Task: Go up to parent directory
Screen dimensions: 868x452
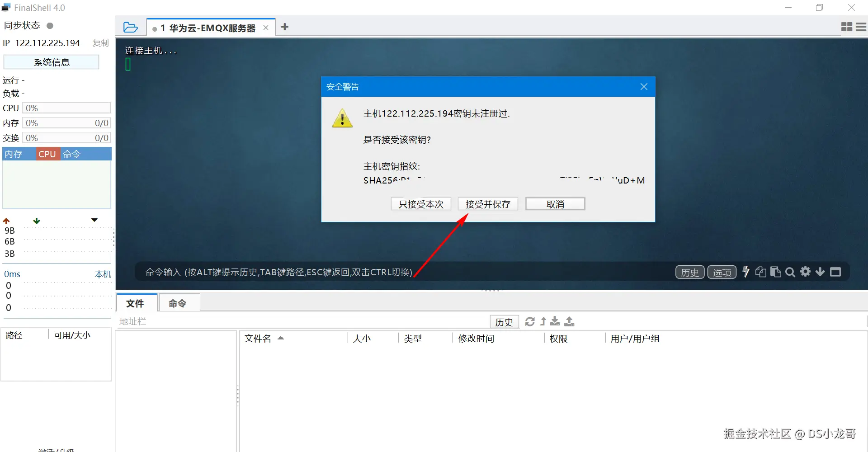Action: pos(543,321)
